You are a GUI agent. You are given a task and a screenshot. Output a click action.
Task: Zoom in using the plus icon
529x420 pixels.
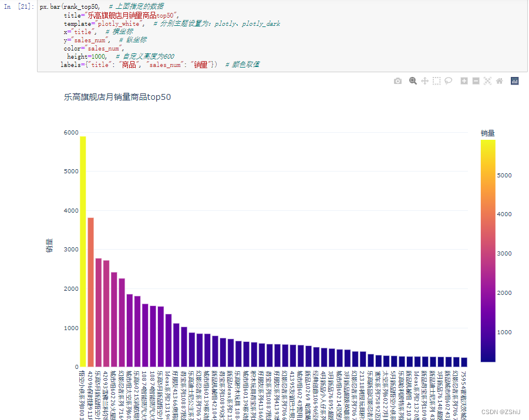[464, 81]
